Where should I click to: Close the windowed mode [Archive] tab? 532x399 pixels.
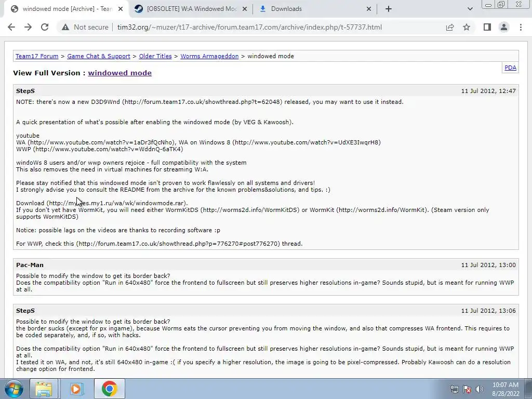[x=121, y=9]
